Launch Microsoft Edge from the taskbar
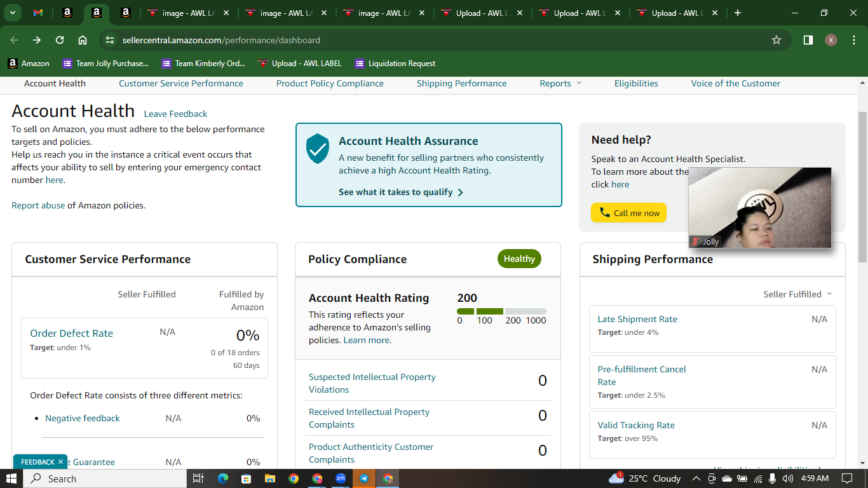 tap(222, 478)
